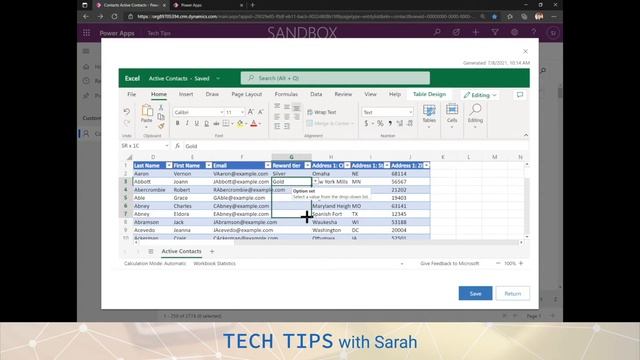Toggle Align Left in Alignment group
Viewport: 640px width, 360px height.
click(277, 117)
